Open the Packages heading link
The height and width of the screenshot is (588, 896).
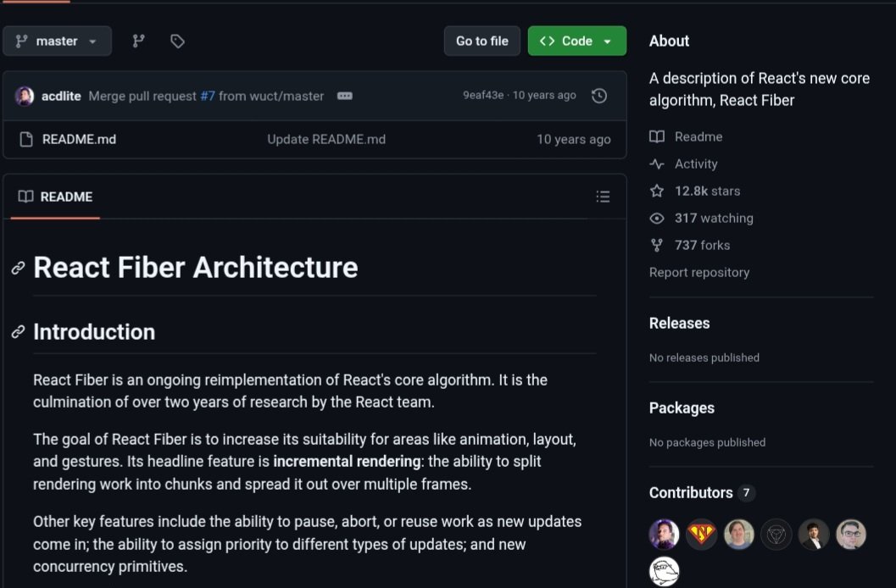[682, 408]
